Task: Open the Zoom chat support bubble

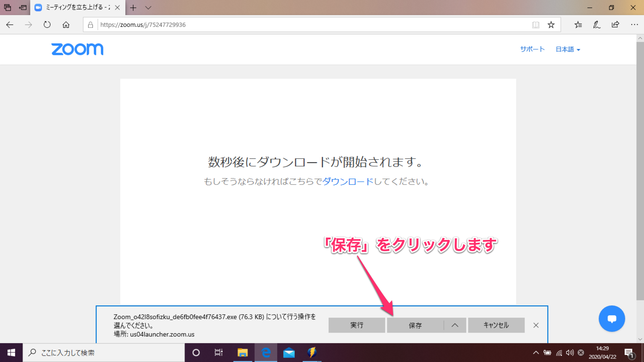Action: coord(611,318)
